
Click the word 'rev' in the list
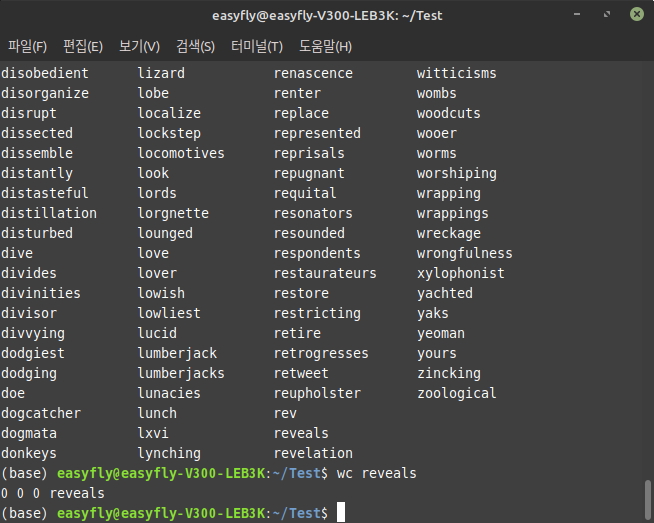(285, 414)
